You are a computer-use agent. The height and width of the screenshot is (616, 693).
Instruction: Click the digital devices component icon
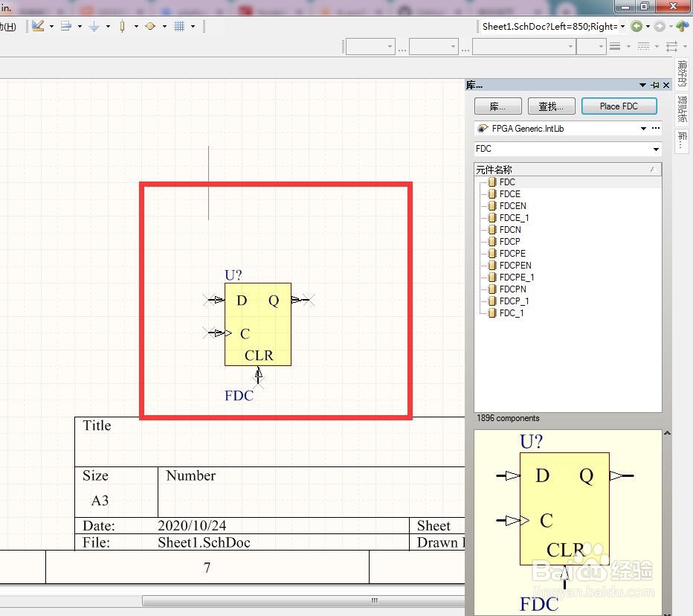(123, 27)
